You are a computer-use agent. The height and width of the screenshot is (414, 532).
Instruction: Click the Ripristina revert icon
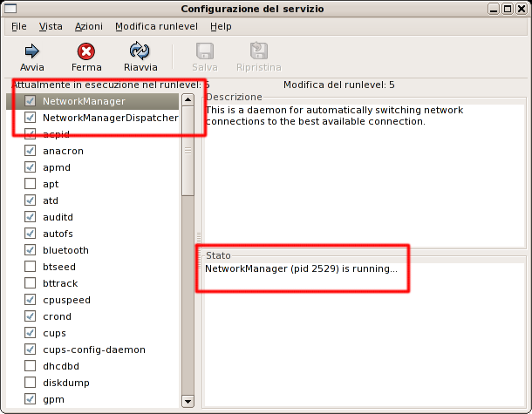coord(259,51)
